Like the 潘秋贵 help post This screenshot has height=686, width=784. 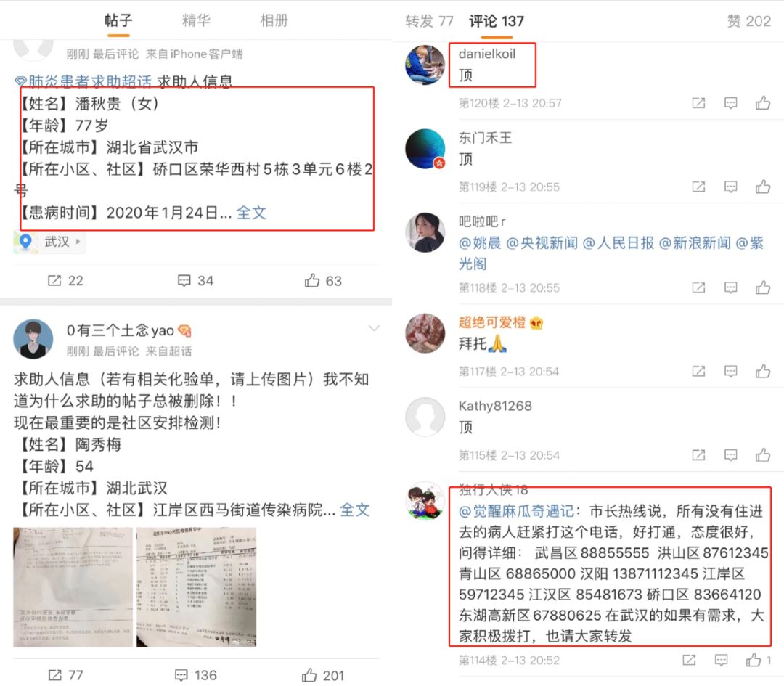click(x=323, y=280)
